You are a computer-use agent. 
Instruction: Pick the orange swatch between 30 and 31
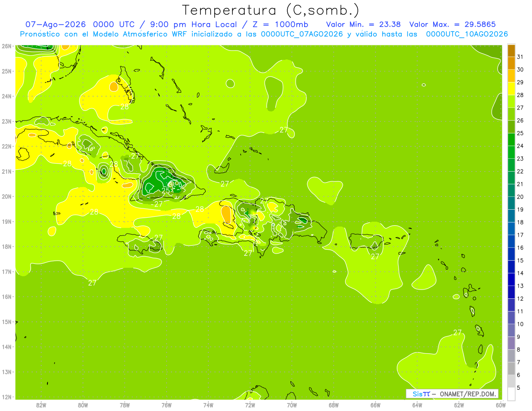point(511,63)
